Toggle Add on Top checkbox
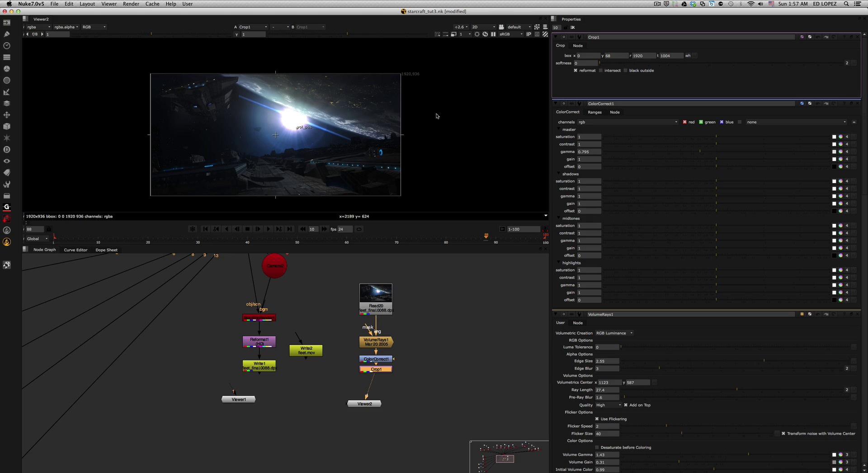Image resolution: width=868 pixels, height=473 pixels. [x=626, y=405]
